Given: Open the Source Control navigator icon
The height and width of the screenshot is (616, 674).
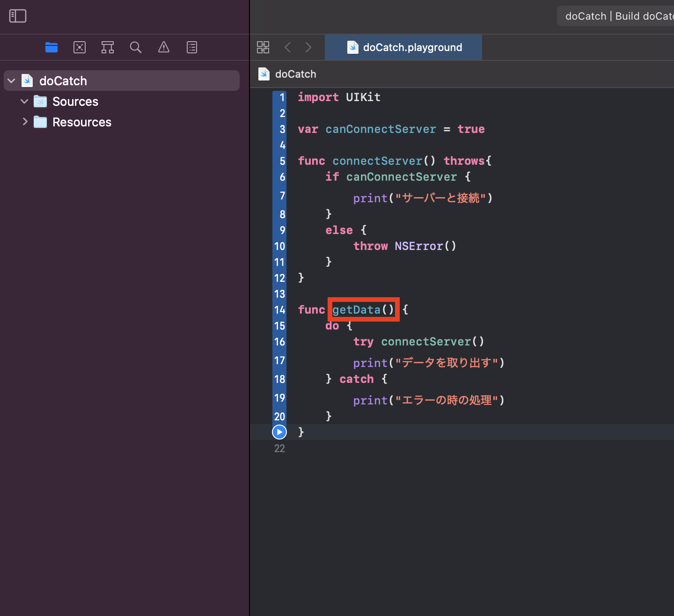Looking at the screenshot, I should [80, 47].
